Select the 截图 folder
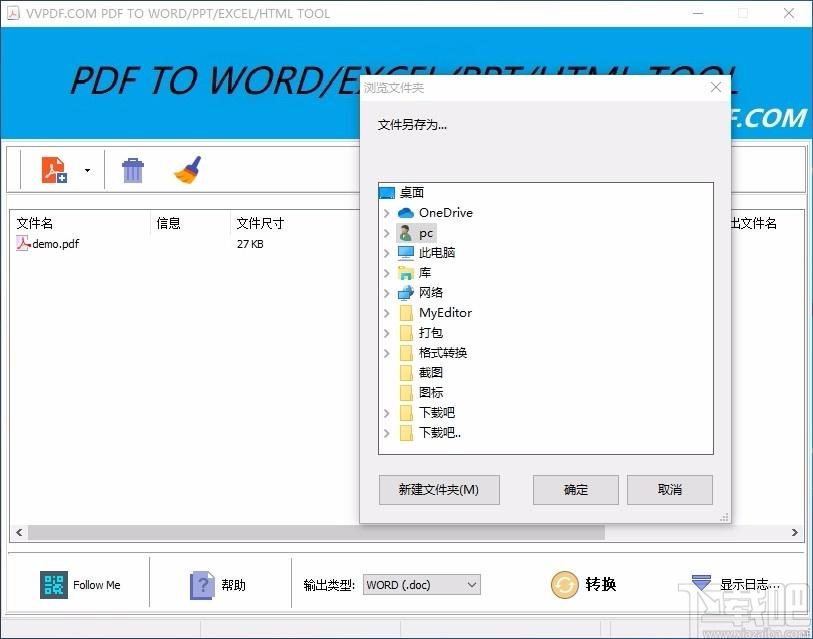Viewport: 813px width, 639px height. (x=431, y=372)
